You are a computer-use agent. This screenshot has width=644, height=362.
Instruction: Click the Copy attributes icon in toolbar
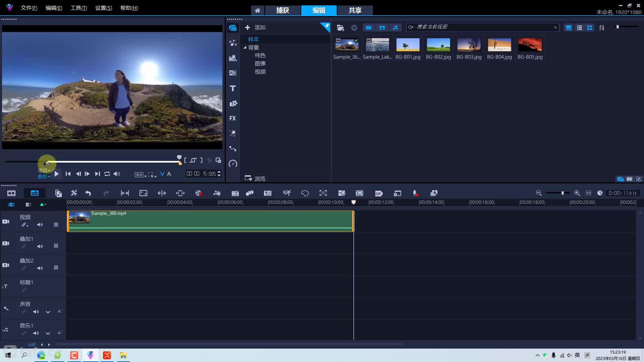[58, 193]
